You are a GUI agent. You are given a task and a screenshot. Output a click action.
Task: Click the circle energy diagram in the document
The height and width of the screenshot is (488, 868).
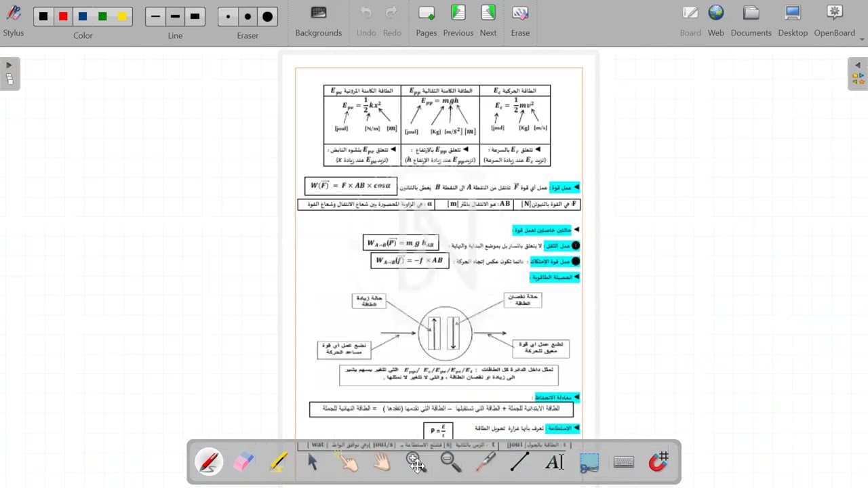pos(445,333)
